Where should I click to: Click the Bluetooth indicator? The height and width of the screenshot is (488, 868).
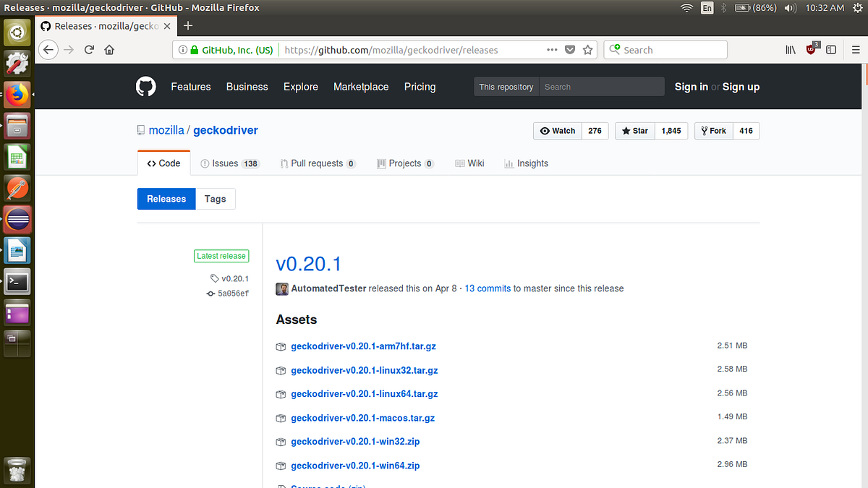pyautogui.click(x=724, y=8)
